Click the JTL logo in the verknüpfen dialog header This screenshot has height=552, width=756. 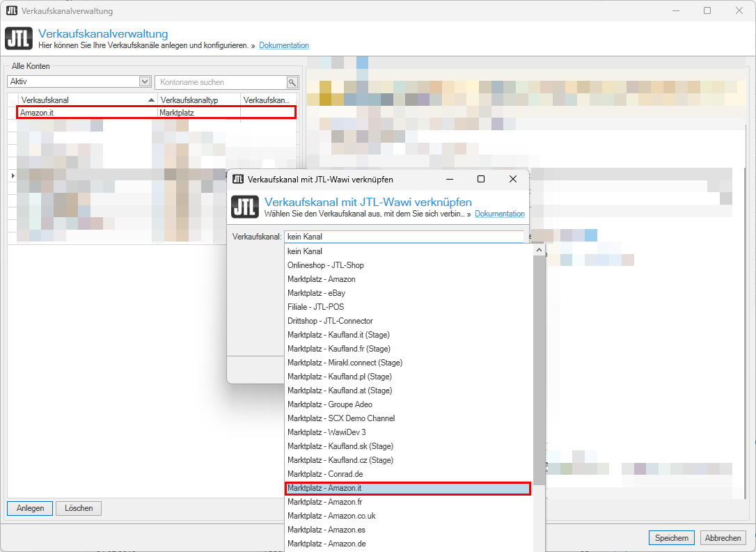(245, 207)
